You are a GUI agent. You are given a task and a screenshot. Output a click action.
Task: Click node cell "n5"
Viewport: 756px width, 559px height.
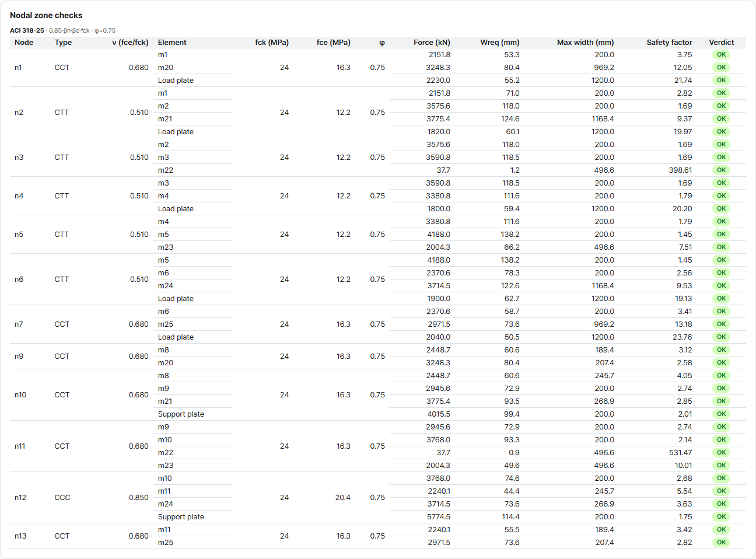click(x=19, y=234)
